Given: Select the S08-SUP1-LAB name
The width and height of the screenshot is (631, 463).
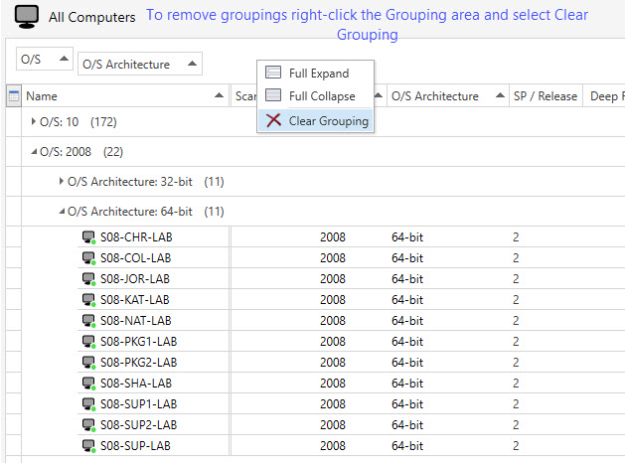Looking at the screenshot, I should point(138,404).
